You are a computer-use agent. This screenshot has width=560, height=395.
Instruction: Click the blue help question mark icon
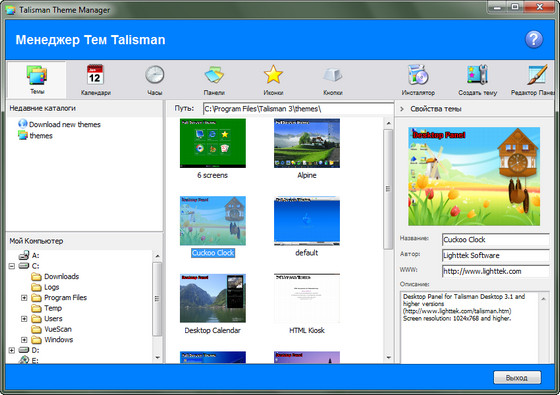point(534,39)
